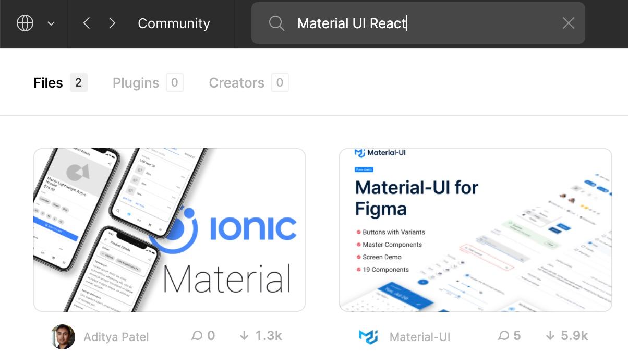Click the Material-UI logo avatar below card

368,336
